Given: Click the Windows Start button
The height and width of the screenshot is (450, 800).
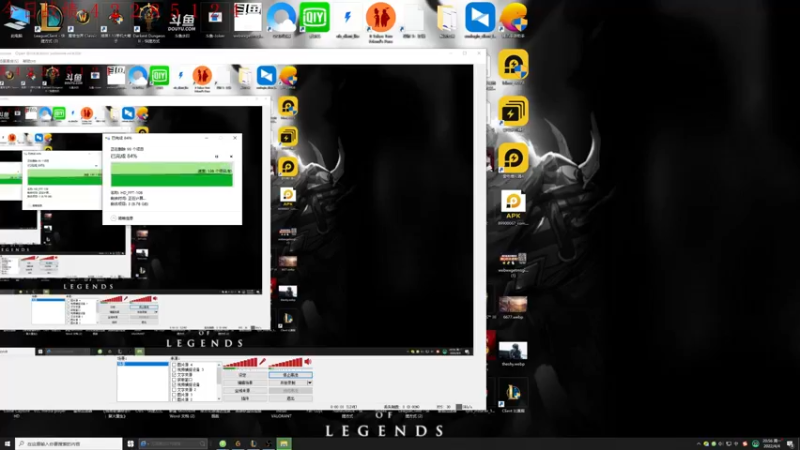Looking at the screenshot, I should [7, 443].
